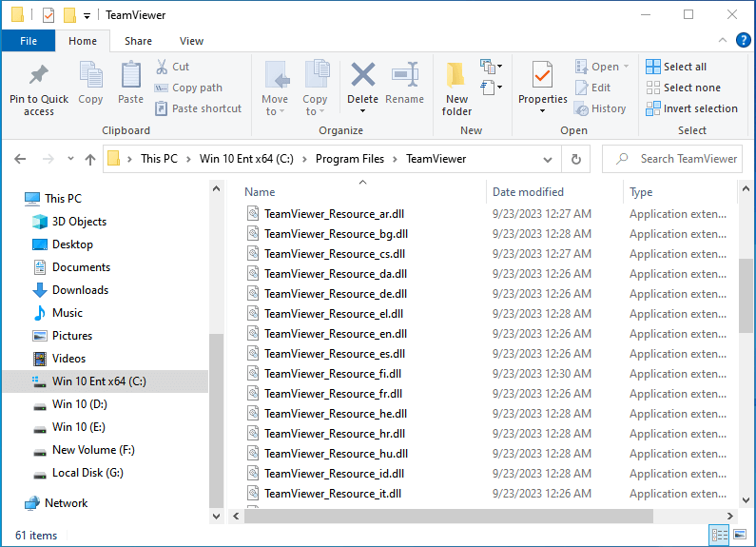Switch to details view in status bar

click(x=720, y=536)
